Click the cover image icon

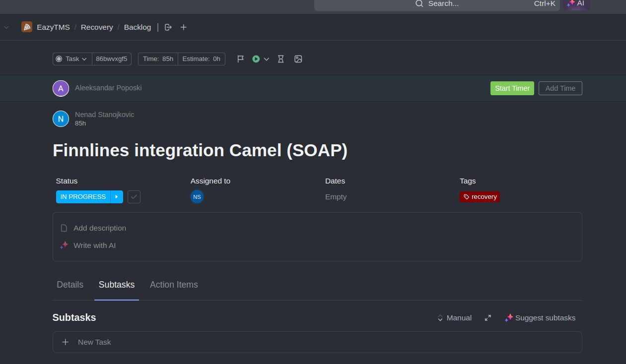[298, 59]
